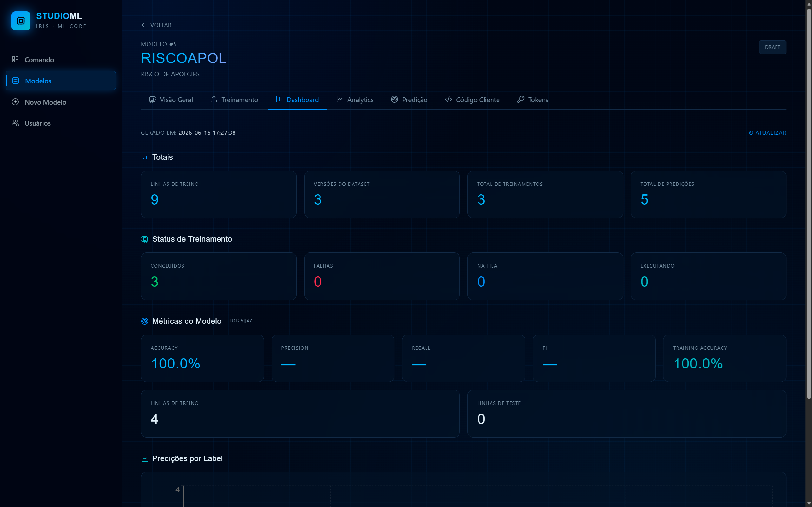812x507 pixels.
Task: Click the back arrow icon beside VOLTAR
Action: pyautogui.click(x=144, y=25)
